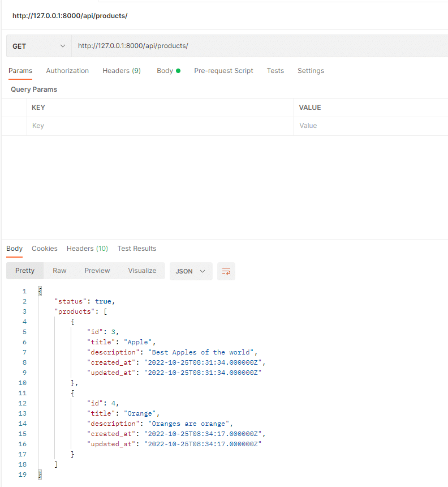Open the request Headers (9) tab
Viewport: 448px width, 487px height.
click(x=121, y=71)
